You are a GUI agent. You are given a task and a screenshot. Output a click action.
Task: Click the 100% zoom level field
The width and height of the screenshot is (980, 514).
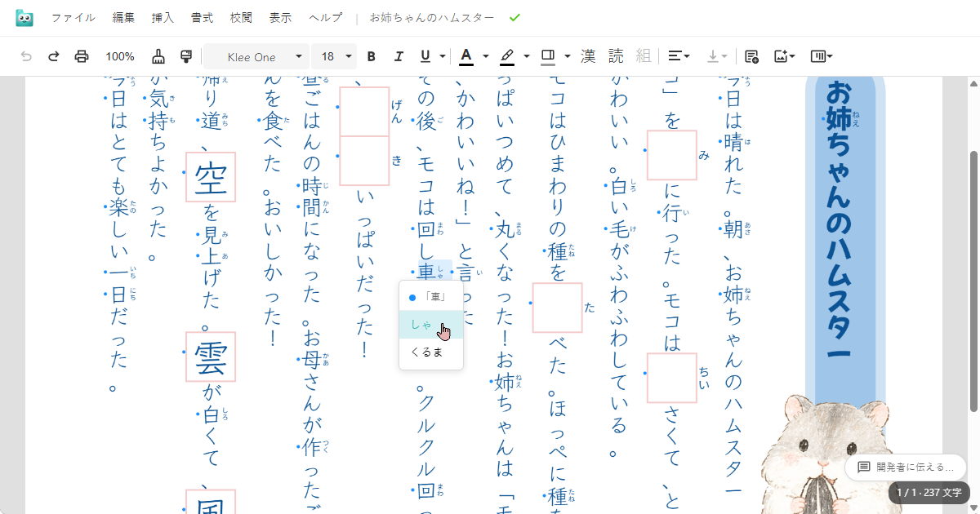click(120, 56)
